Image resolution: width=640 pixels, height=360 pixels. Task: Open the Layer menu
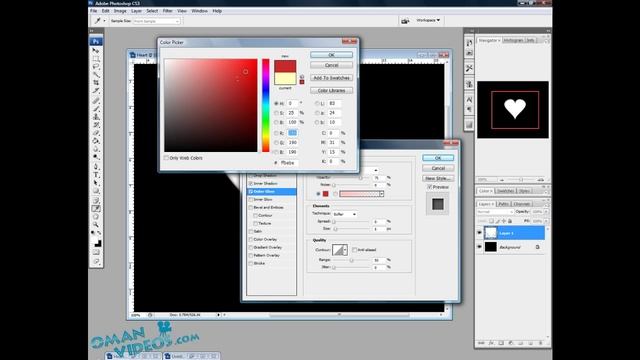point(136,11)
